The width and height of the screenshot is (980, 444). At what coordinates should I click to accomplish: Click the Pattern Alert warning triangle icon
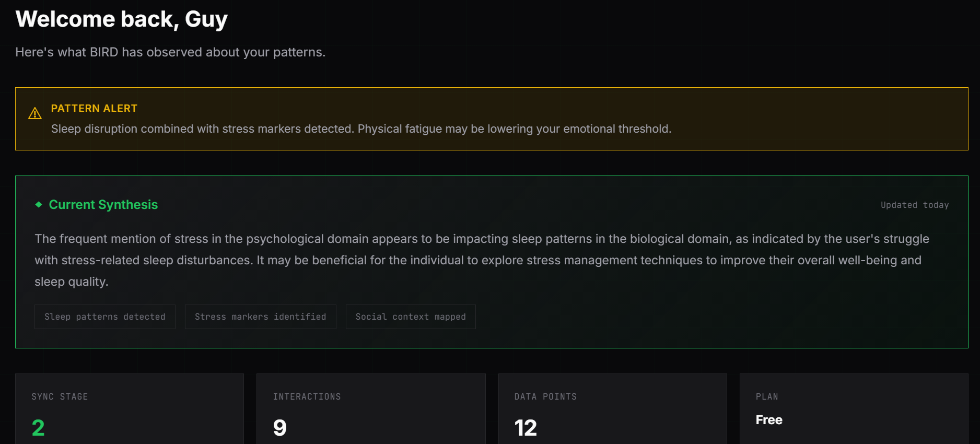click(x=35, y=113)
